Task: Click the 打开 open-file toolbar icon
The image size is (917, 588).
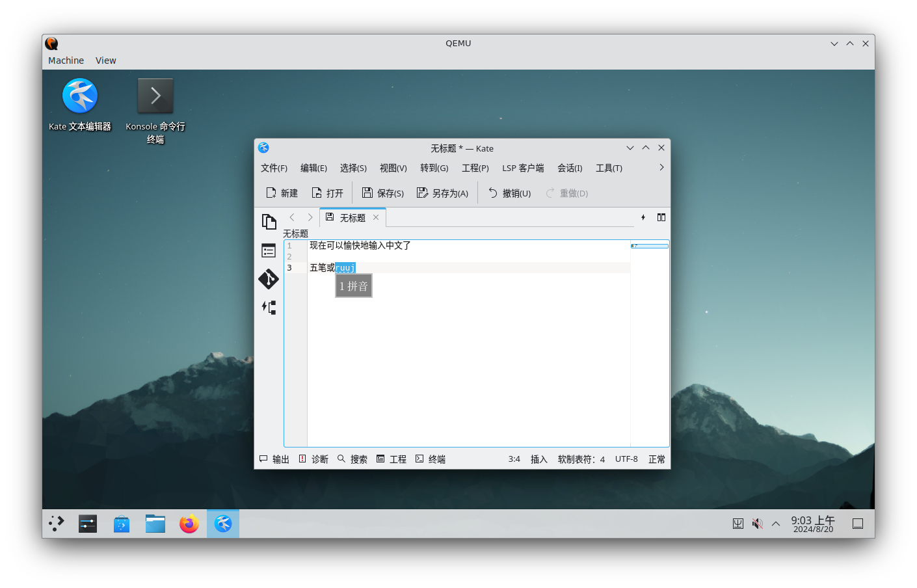Action: [327, 193]
